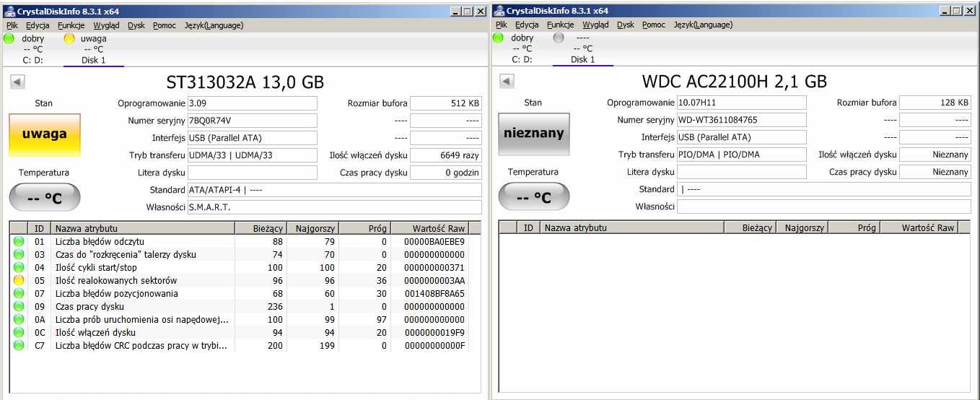Click 'Wartość Raw' column header in left window
The width and height of the screenshot is (980, 400).
click(429, 228)
